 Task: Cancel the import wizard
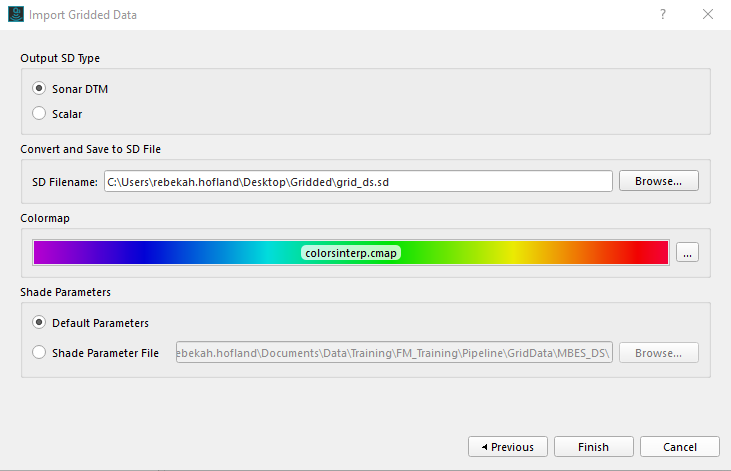tap(680, 447)
